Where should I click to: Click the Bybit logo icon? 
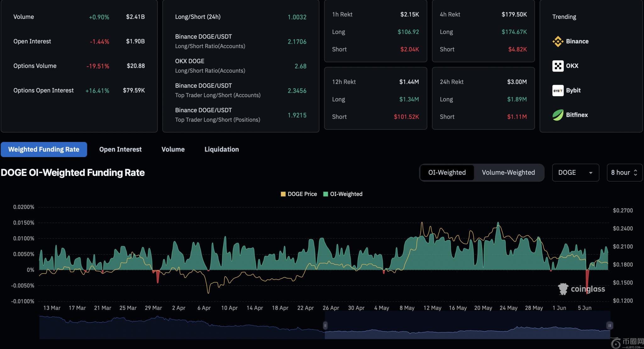coord(558,90)
